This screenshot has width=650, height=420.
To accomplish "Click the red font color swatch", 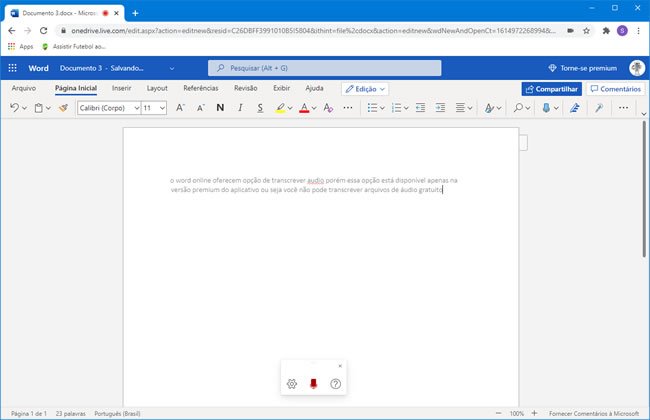I will (x=303, y=107).
